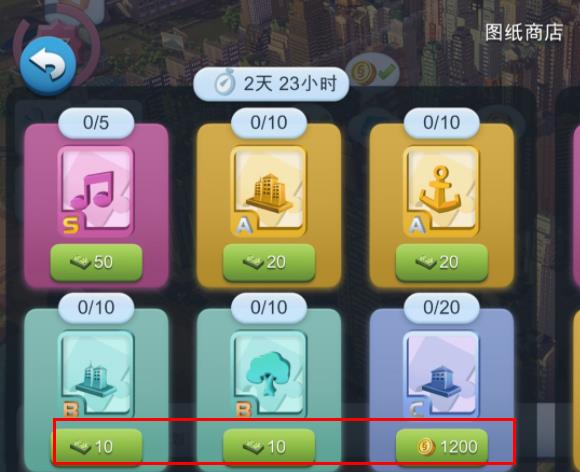
Task: Buy C blueprint for 1200 coins
Action: (442, 446)
